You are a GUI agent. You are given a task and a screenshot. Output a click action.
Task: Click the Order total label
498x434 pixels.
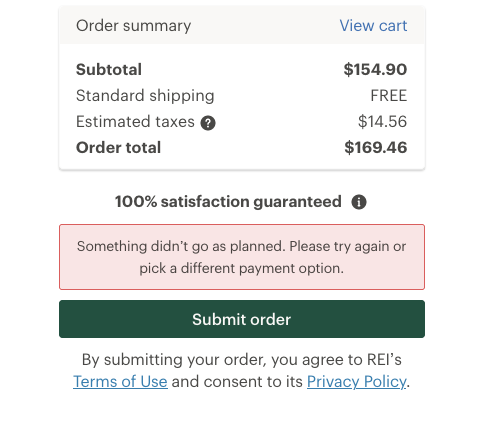118,148
